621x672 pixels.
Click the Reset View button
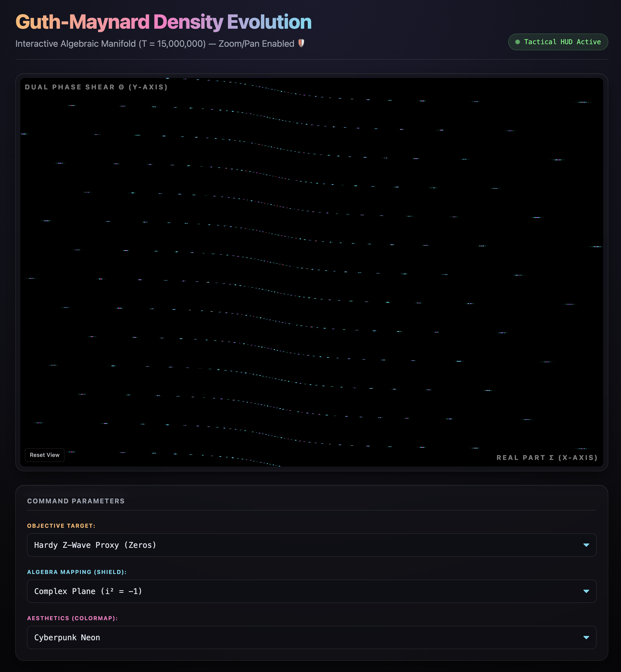(x=44, y=455)
